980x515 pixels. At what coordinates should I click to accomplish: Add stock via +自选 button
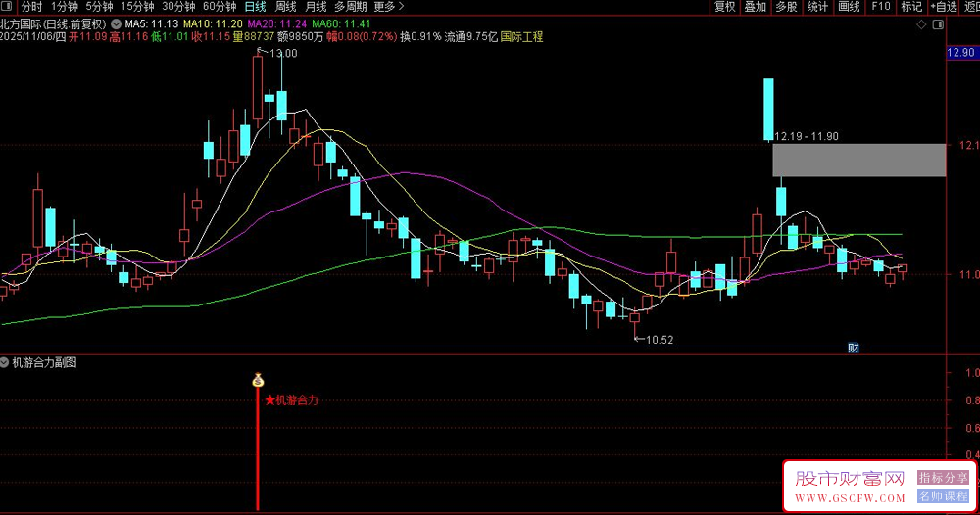944,6
